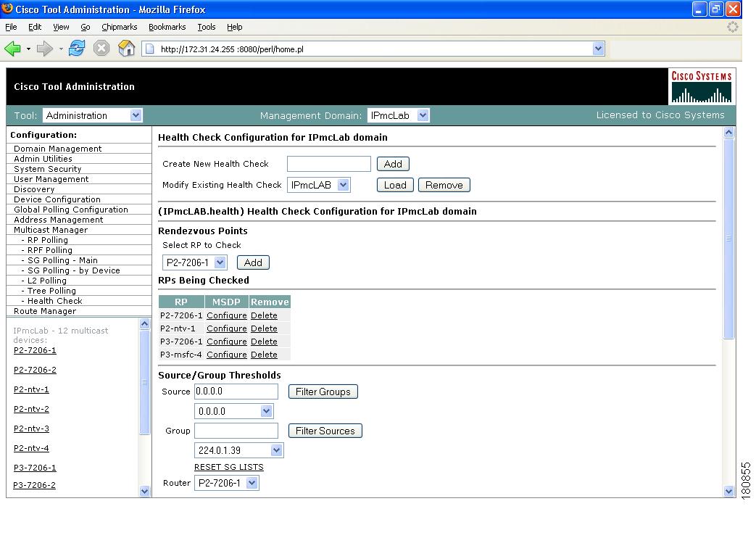Open device link P2-ntv-3

tap(31, 429)
